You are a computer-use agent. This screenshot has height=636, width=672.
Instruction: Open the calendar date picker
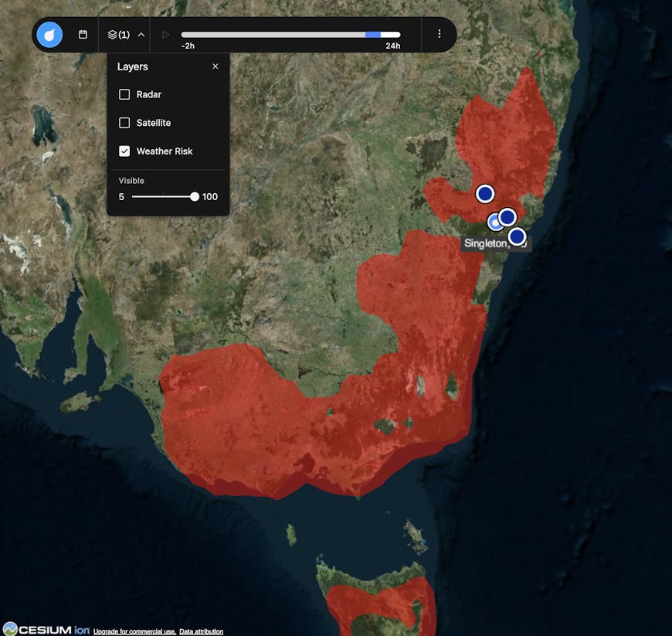pos(83,35)
